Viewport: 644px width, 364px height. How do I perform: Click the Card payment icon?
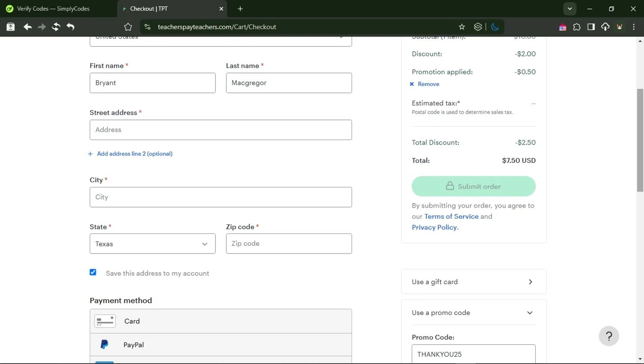(105, 321)
